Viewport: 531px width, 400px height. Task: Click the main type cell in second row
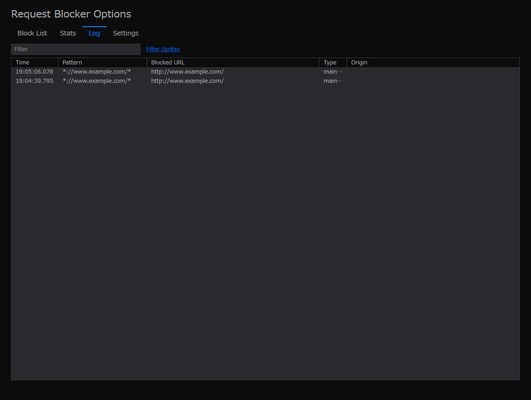(x=330, y=81)
